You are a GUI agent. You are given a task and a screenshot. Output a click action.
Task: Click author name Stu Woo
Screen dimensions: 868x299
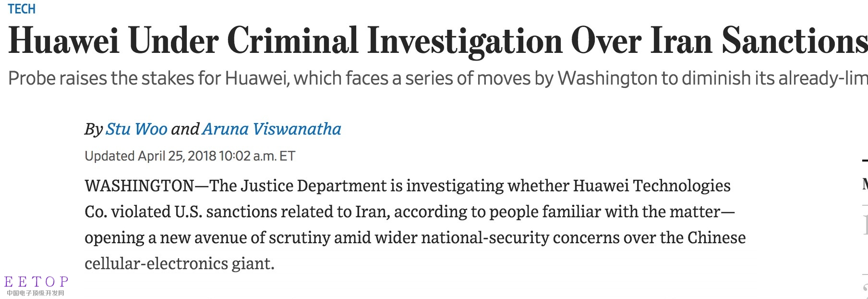[136, 129]
